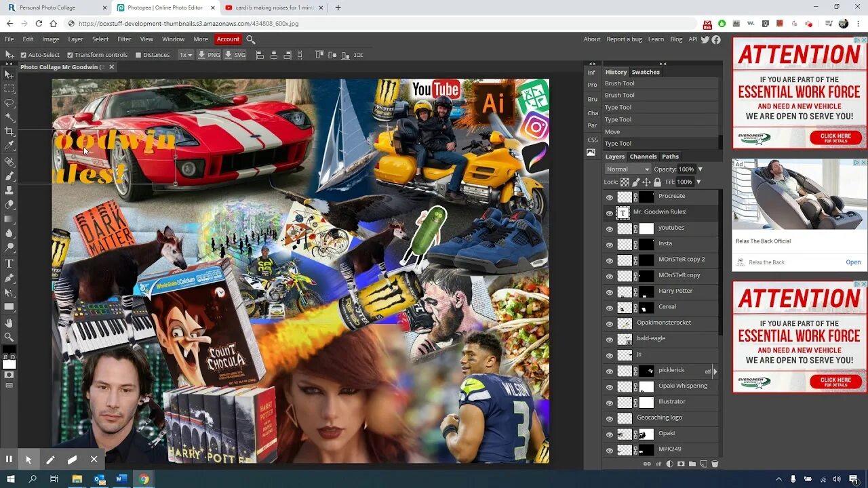Select the Eraser tool
The image size is (868, 488).
point(9,205)
